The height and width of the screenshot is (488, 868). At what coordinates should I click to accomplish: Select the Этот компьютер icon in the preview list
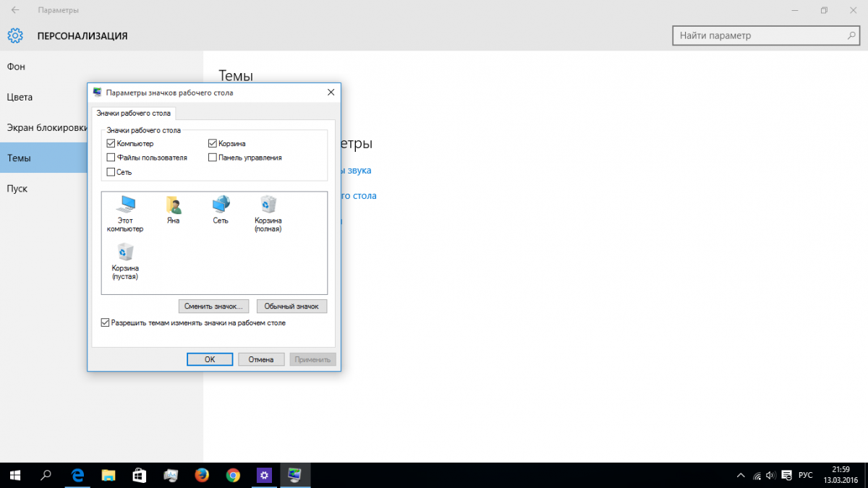[x=124, y=213]
